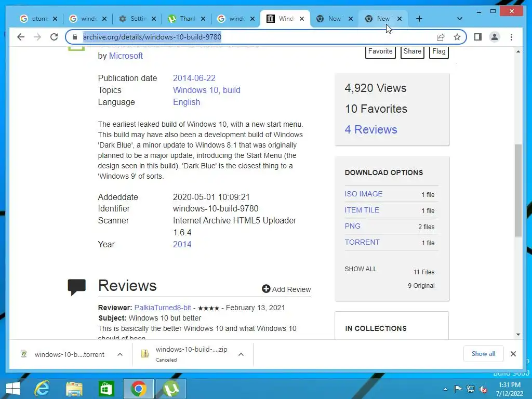Open the Chrome profile icon
The width and height of the screenshot is (532, 399).
point(495,37)
